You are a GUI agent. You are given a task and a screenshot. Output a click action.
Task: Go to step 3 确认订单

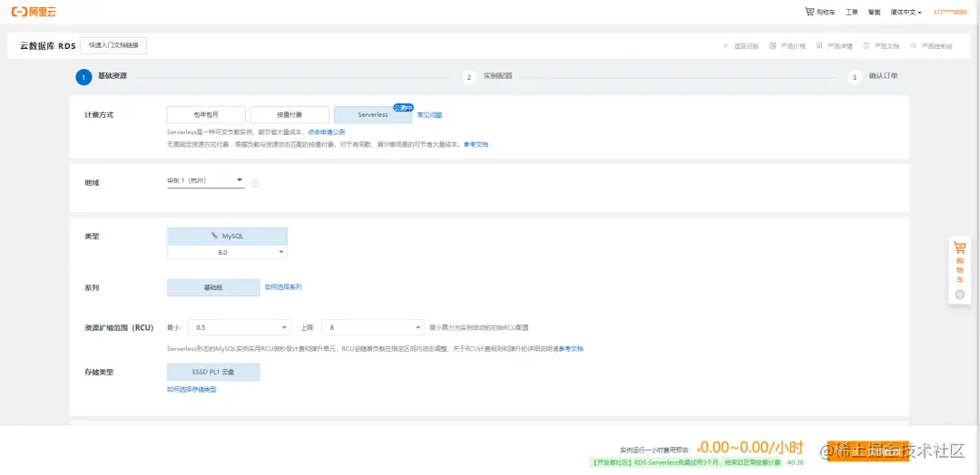click(873, 77)
